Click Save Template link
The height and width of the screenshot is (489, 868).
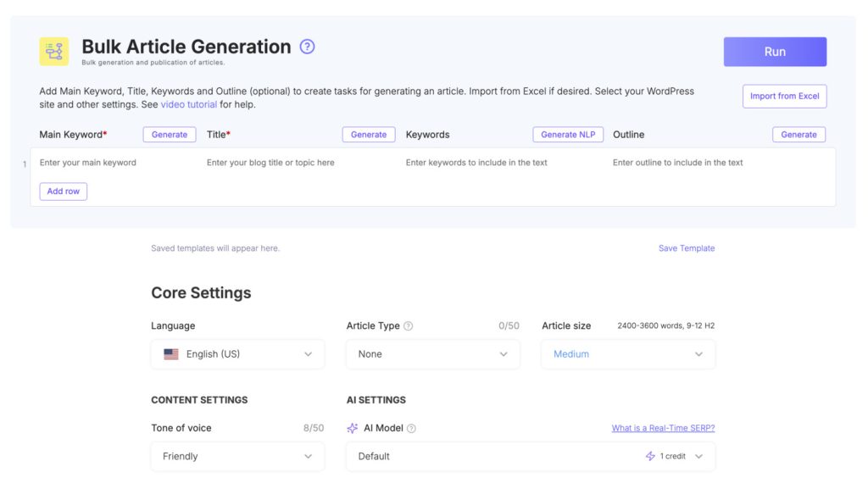tap(687, 248)
